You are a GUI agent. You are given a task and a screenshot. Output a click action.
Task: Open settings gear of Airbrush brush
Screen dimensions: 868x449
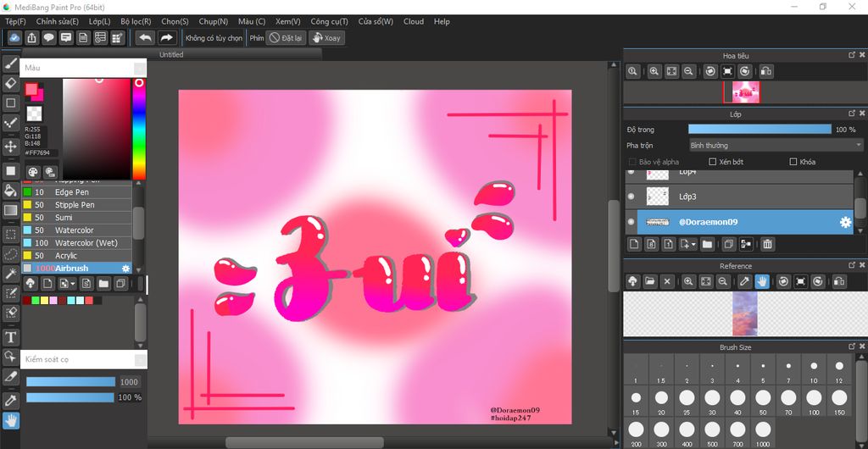125,269
